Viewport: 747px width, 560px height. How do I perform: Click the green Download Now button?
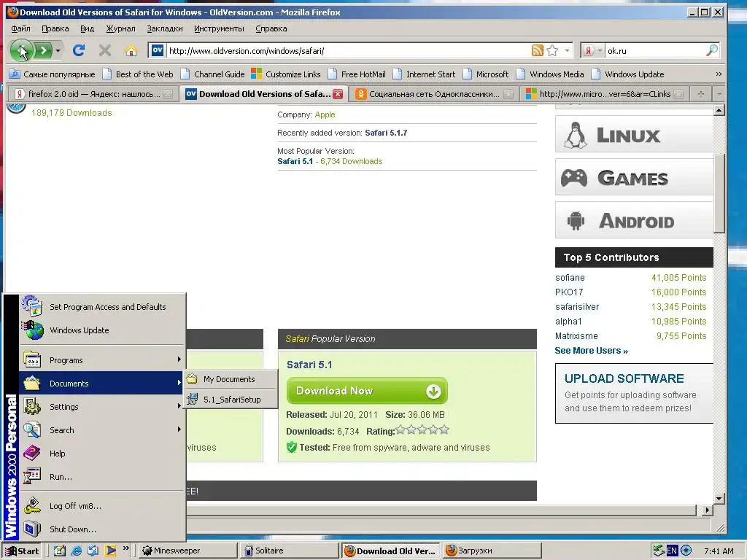click(x=367, y=391)
